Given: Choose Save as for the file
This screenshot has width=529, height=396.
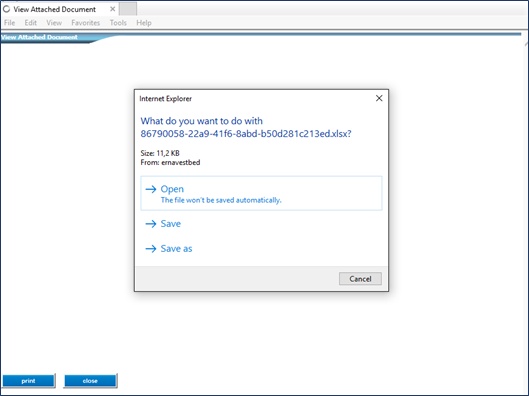Looking at the screenshot, I should point(176,249).
